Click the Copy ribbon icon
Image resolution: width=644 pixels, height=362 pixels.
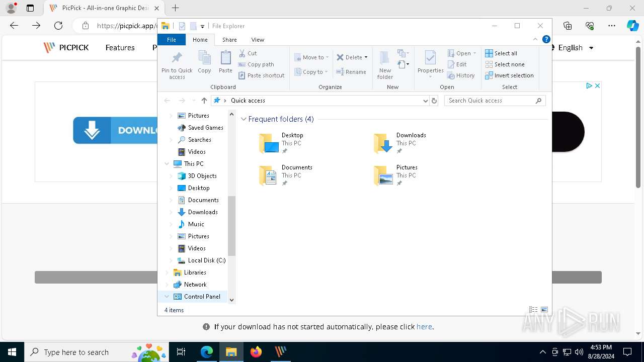(x=204, y=62)
